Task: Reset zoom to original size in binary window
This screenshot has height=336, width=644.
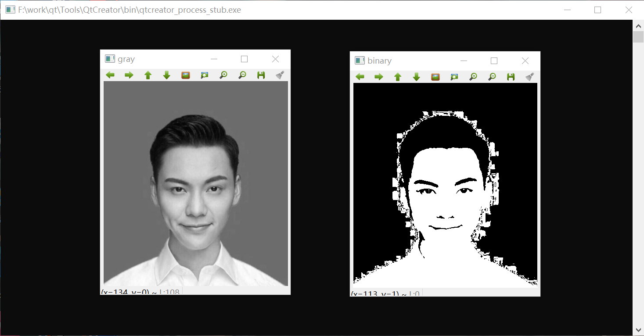Action: [435, 77]
